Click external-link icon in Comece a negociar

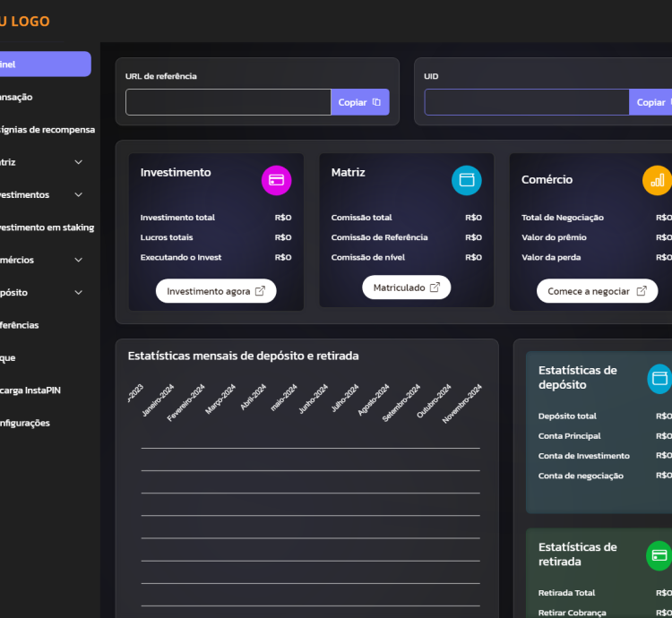click(x=642, y=291)
